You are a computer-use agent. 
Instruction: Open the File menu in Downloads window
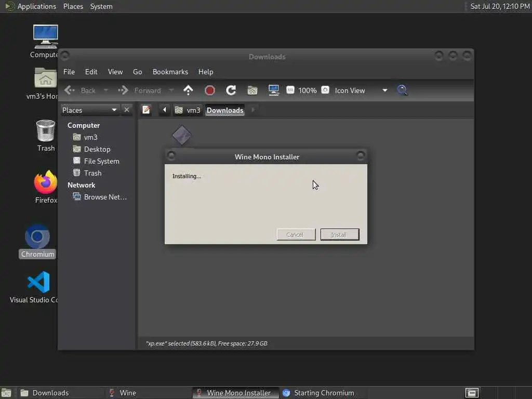[x=69, y=72]
